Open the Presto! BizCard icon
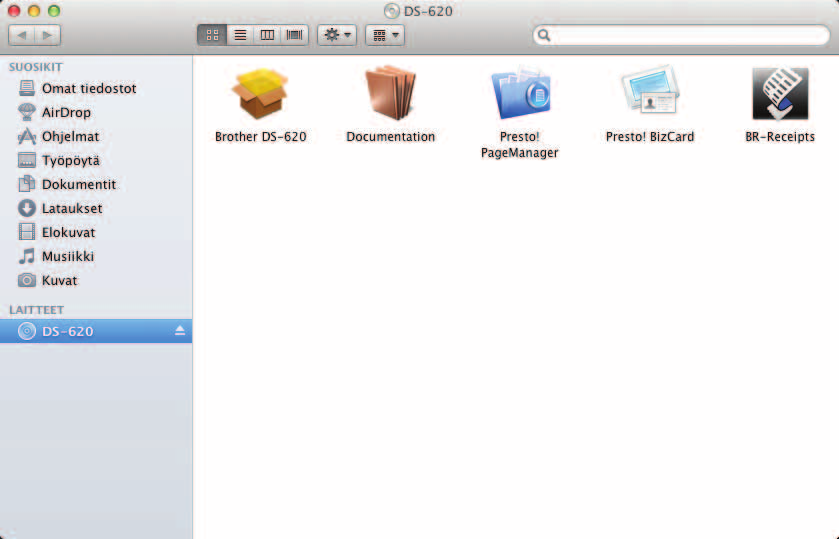The height and width of the screenshot is (539, 839). [x=650, y=90]
